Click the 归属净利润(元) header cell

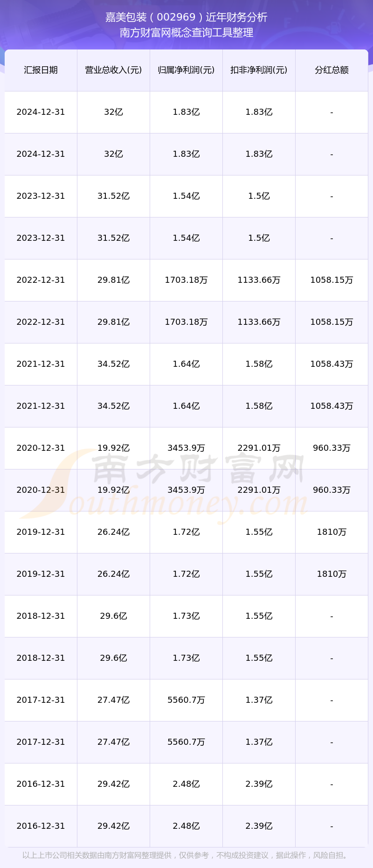pos(186,70)
